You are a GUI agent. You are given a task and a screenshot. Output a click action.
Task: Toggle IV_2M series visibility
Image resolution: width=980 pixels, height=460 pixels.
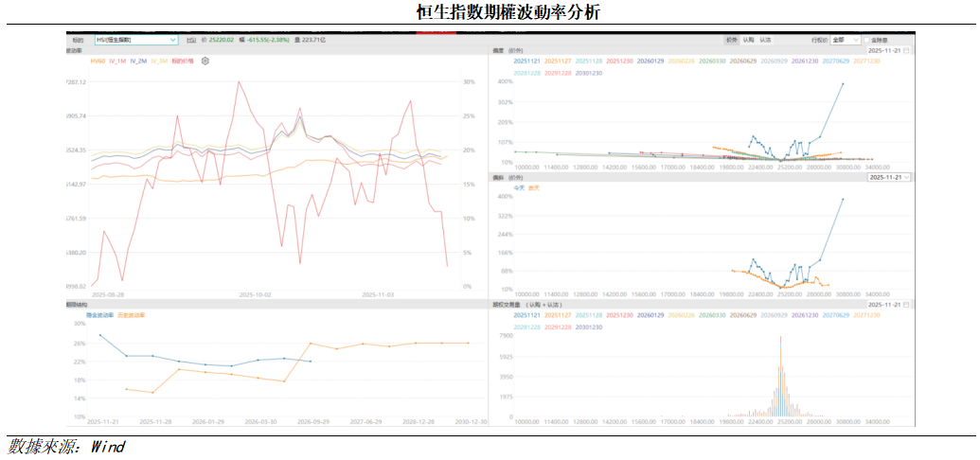click(138, 61)
